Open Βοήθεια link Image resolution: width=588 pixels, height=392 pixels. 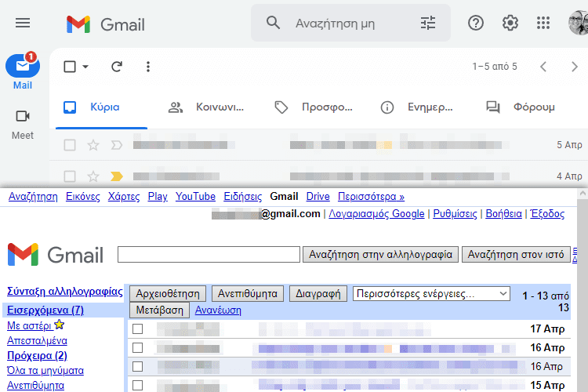click(503, 214)
